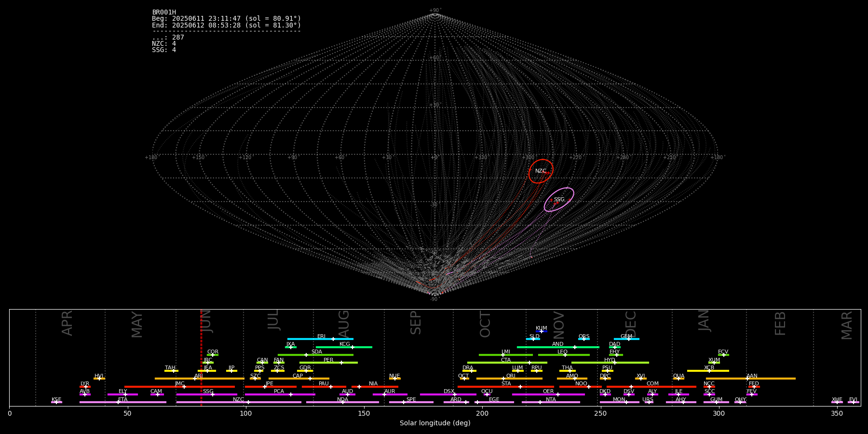Click the SDA shower label
The height and width of the screenshot is (434, 868).
[316, 352]
